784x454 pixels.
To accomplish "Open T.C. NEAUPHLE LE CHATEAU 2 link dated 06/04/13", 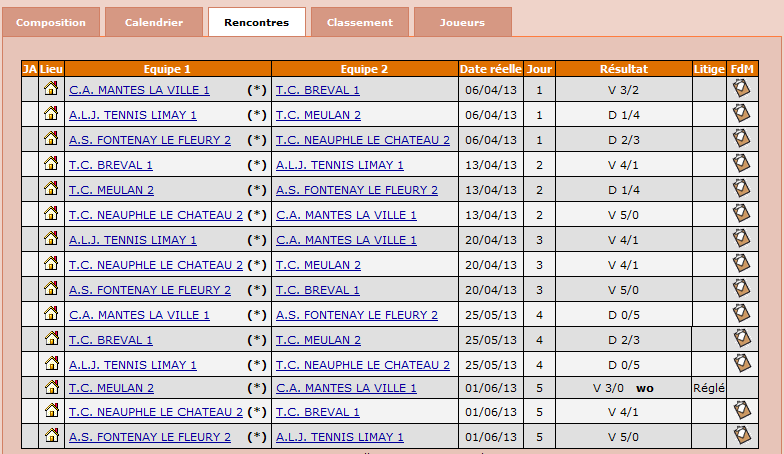I will click(x=363, y=140).
